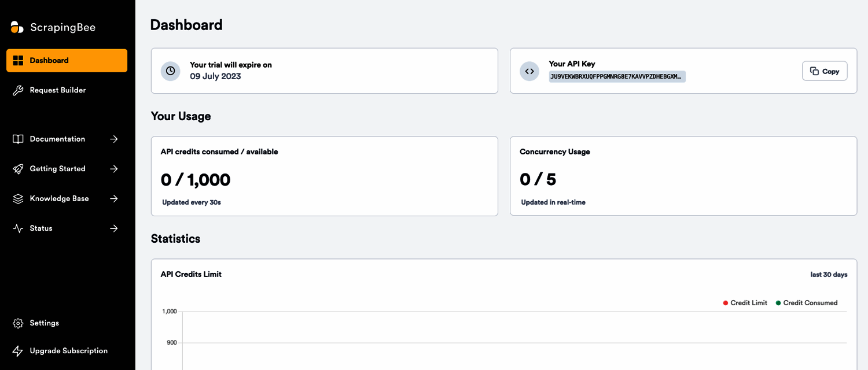This screenshot has height=370, width=868.
Task: Click the Dashboard grid icon in sidebar
Action: point(18,61)
